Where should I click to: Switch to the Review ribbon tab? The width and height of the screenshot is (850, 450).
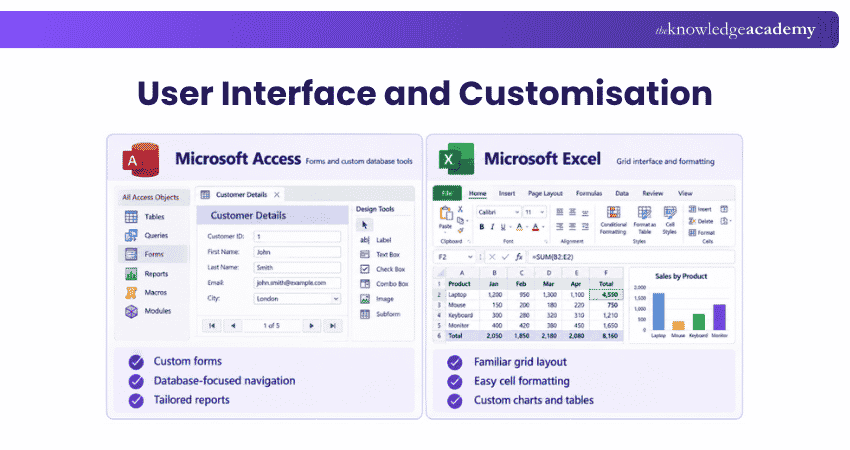(653, 194)
